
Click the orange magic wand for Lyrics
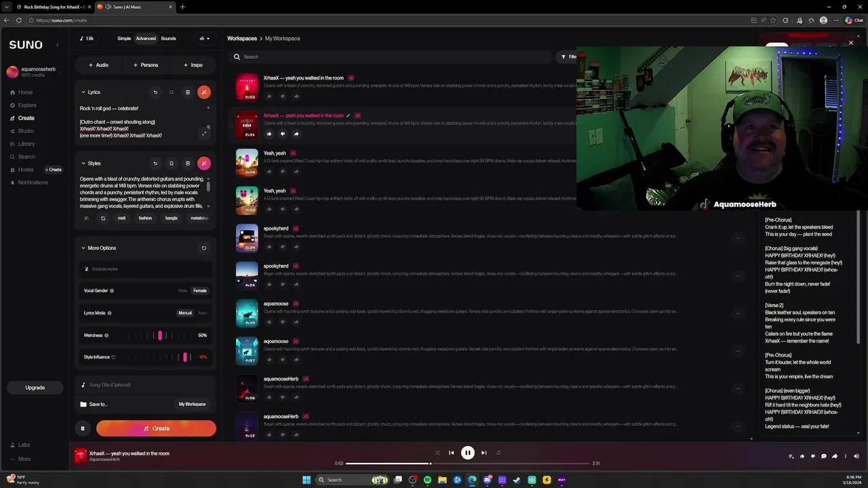tap(204, 92)
